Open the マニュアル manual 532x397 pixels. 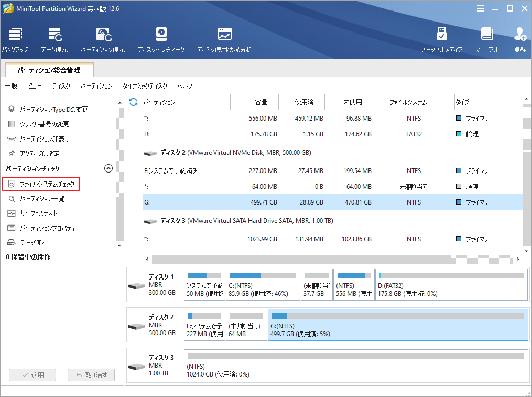tap(486, 40)
